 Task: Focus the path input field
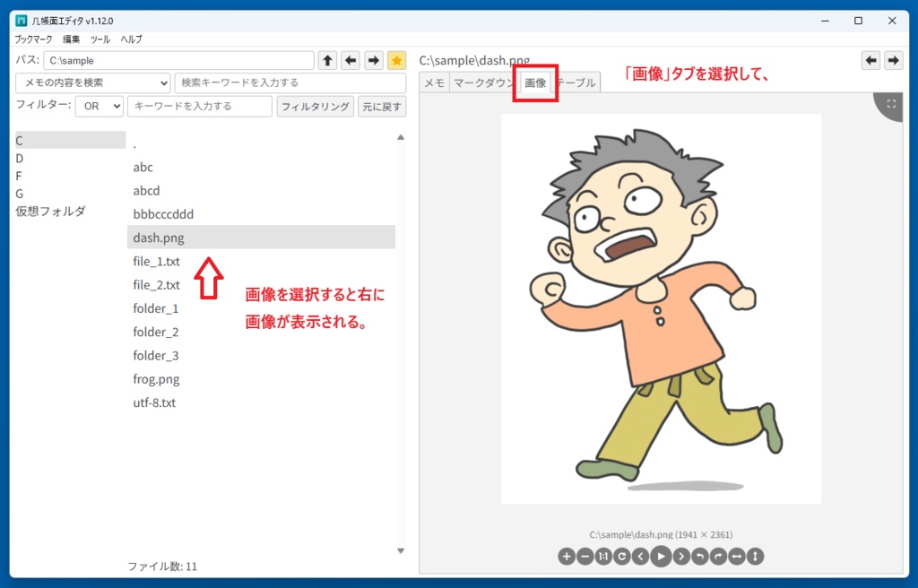coord(178,60)
